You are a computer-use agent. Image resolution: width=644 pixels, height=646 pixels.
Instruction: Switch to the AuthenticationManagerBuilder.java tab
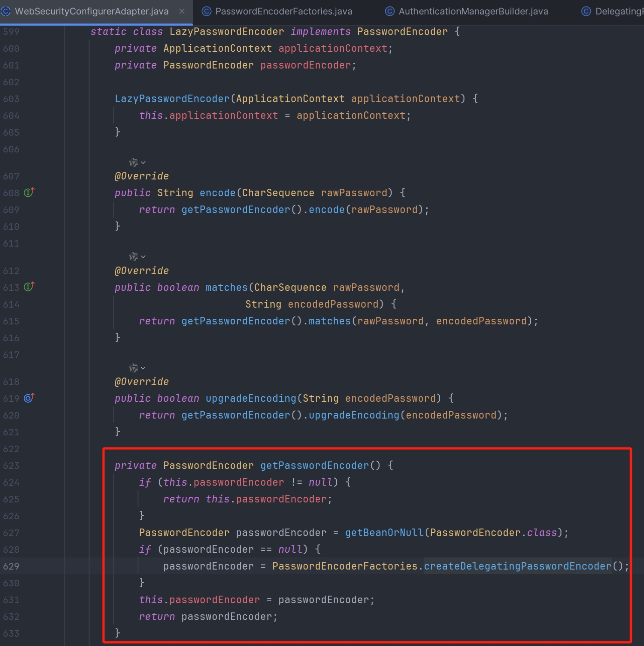(473, 11)
